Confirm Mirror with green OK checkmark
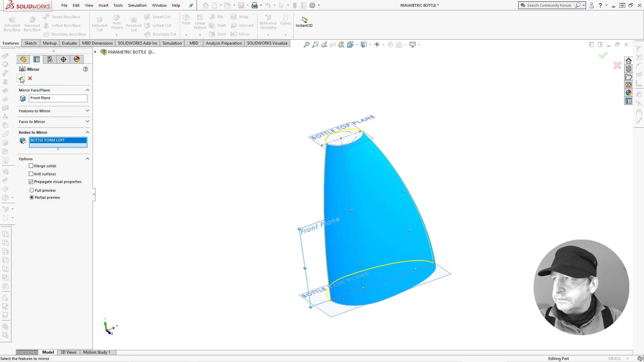Viewport: 644px width, 362px height. (x=21, y=78)
